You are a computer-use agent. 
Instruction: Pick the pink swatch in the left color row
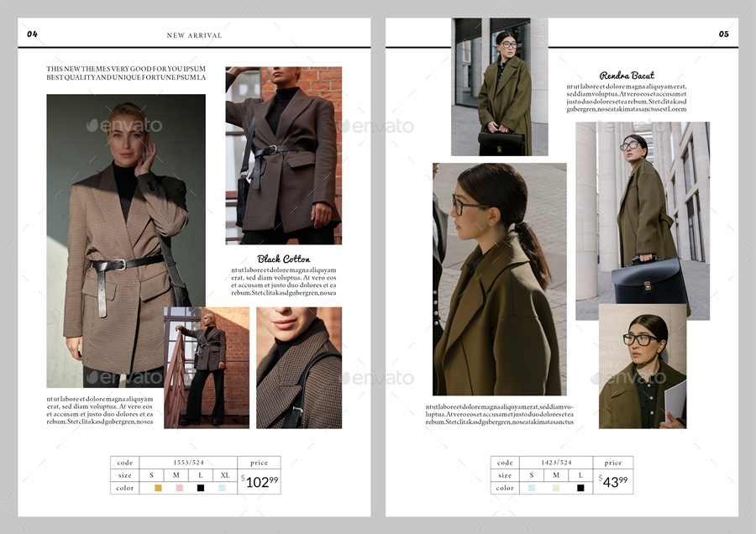coord(179,489)
